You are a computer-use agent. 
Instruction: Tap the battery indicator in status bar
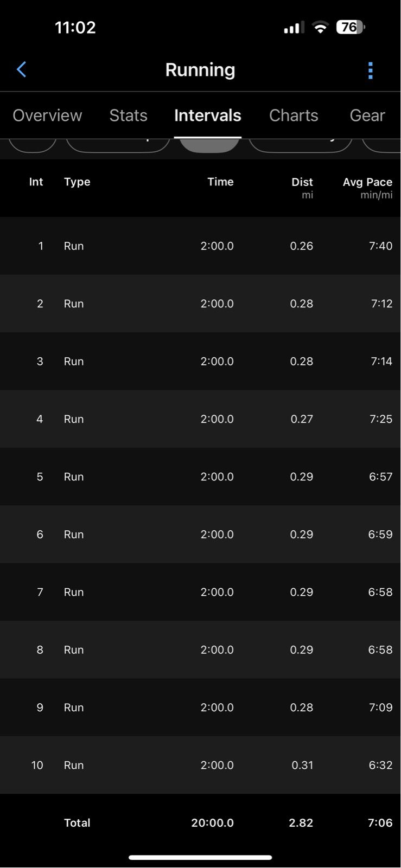pos(351,27)
